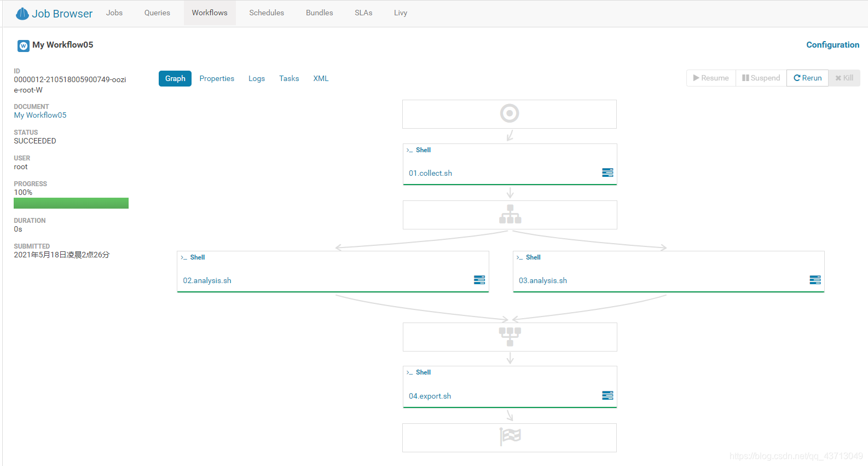This screenshot has height=466, width=868.
Task: Click the duration value 0s
Action: [x=18, y=229]
